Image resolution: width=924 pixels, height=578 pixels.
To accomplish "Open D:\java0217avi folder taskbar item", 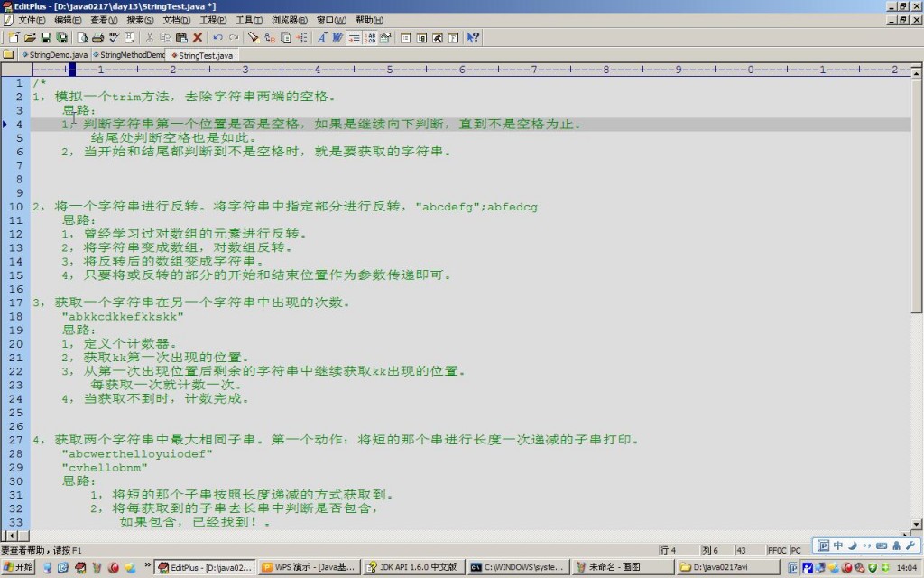I will [x=726, y=567].
